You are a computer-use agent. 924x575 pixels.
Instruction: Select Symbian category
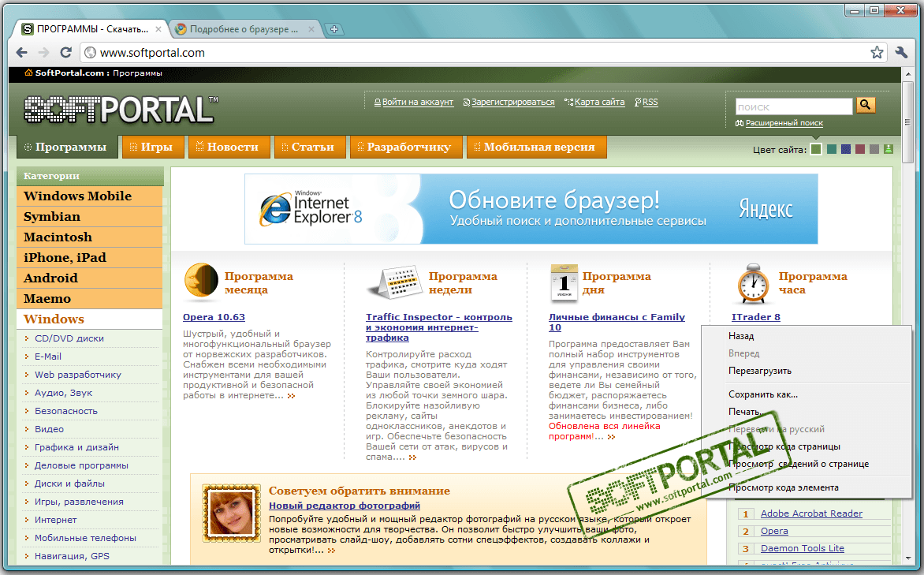(x=90, y=216)
